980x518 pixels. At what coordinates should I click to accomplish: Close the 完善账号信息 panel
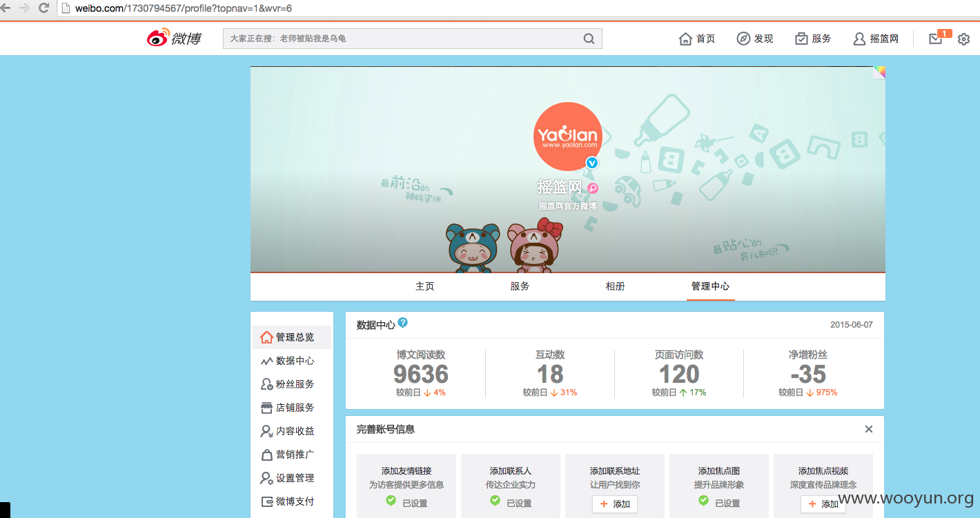pyautogui.click(x=869, y=429)
